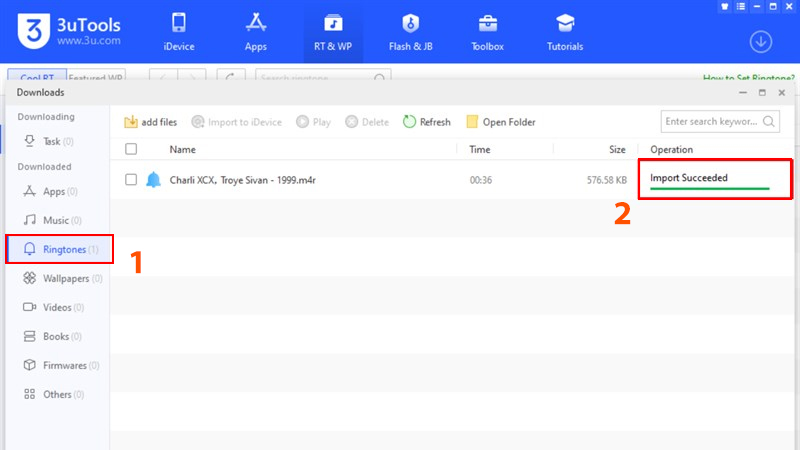Viewport: 800px width, 450px height.
Task: Open Folder of downloaded files
Action: point(501,122)
